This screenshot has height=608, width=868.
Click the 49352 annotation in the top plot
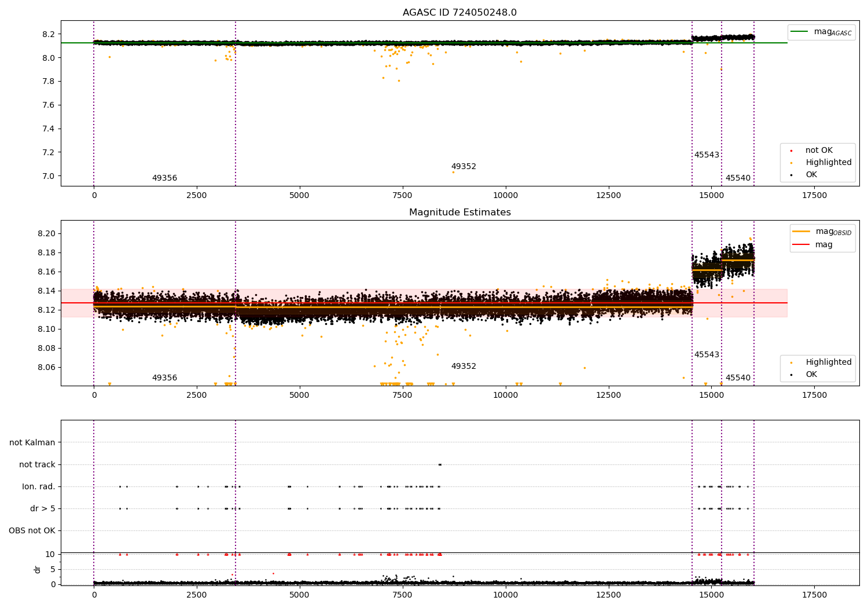click(464, 167)
